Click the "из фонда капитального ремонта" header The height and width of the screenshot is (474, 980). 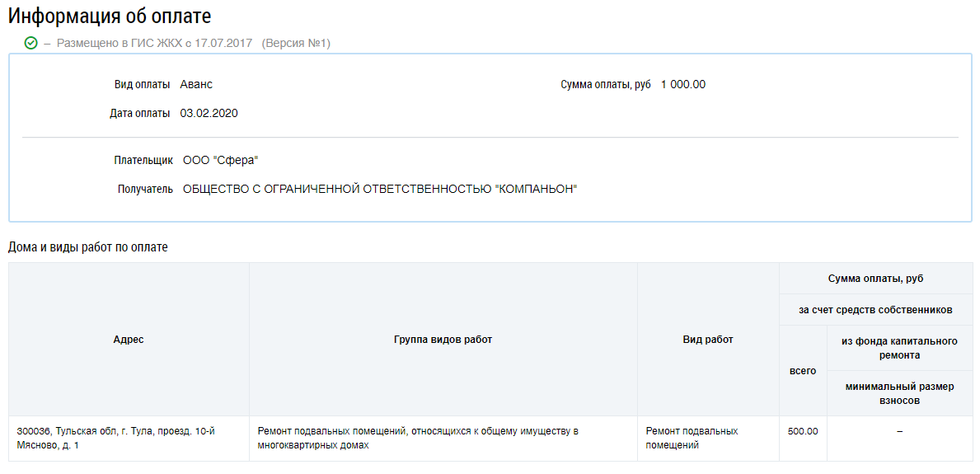899,348
